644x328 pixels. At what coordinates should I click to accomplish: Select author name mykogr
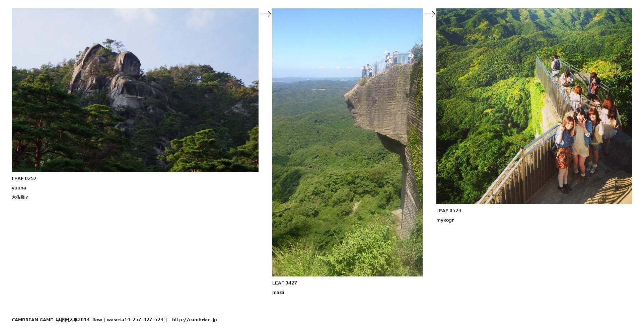pyautogui.click(x=445, y=220)
